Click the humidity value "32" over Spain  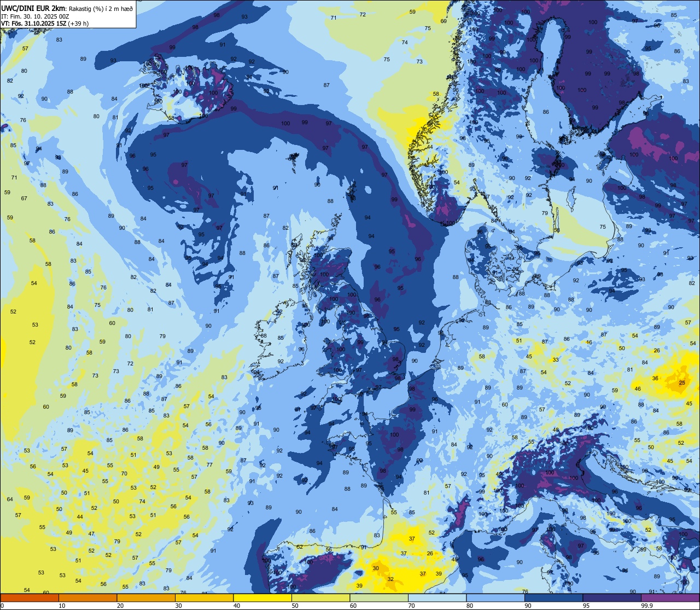coord(390,579)
